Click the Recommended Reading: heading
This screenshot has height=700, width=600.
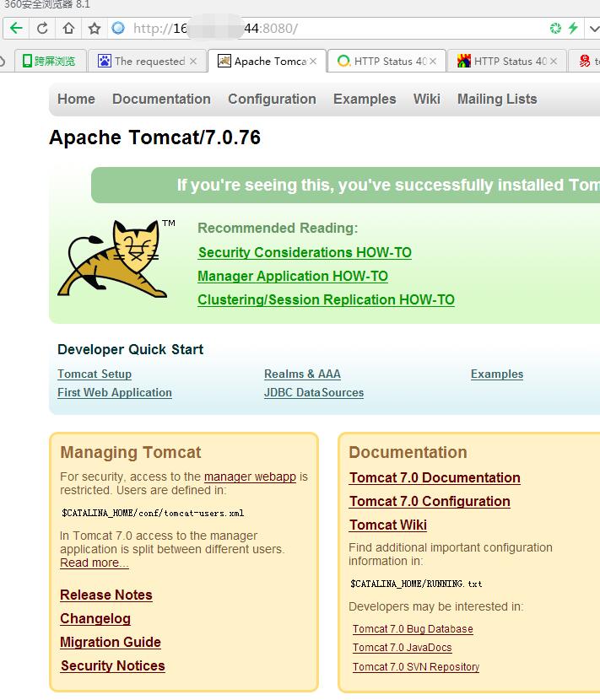278,228
